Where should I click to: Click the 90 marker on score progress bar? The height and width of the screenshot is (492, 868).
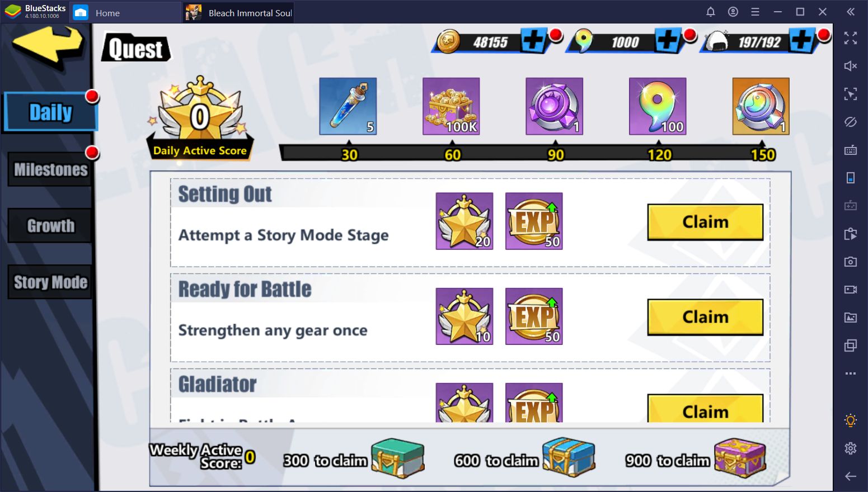click(x=555, y=154)
